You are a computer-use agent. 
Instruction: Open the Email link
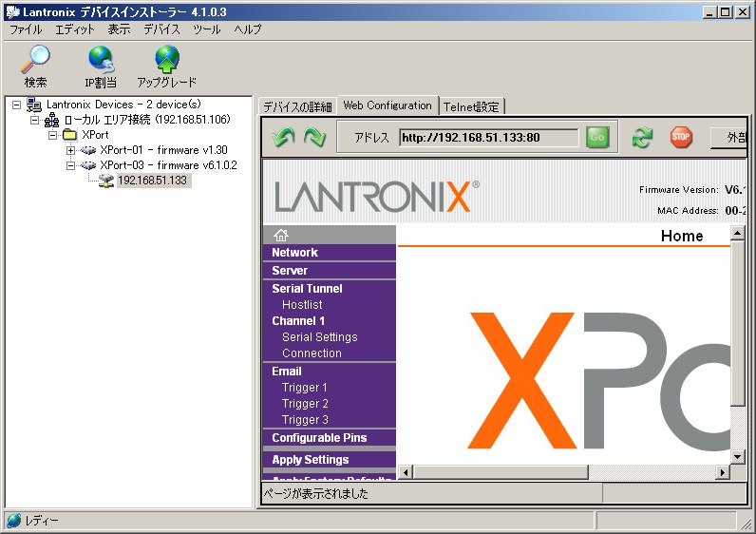click(287, 371)
